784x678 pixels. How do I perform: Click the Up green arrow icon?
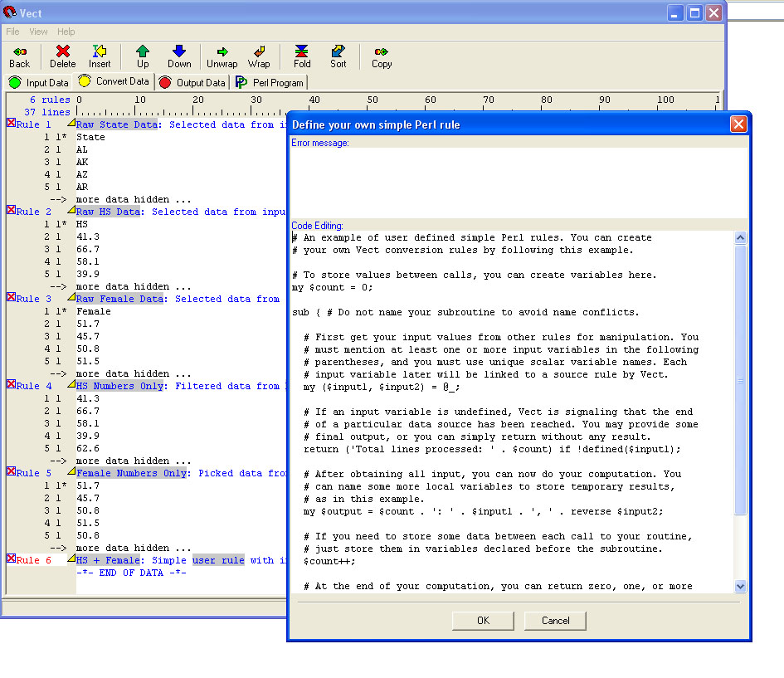click(143, 56)
